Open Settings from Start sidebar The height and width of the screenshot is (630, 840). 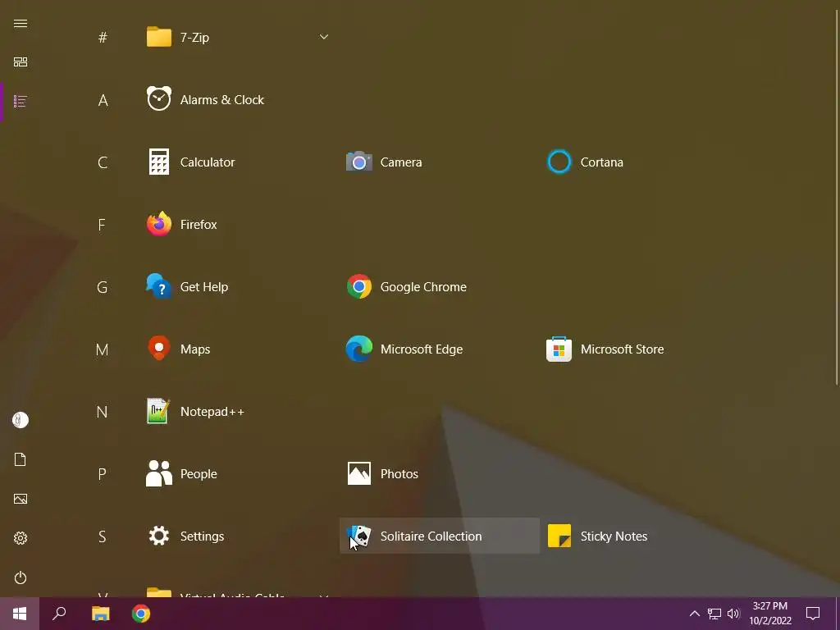[x=21, y=538]
